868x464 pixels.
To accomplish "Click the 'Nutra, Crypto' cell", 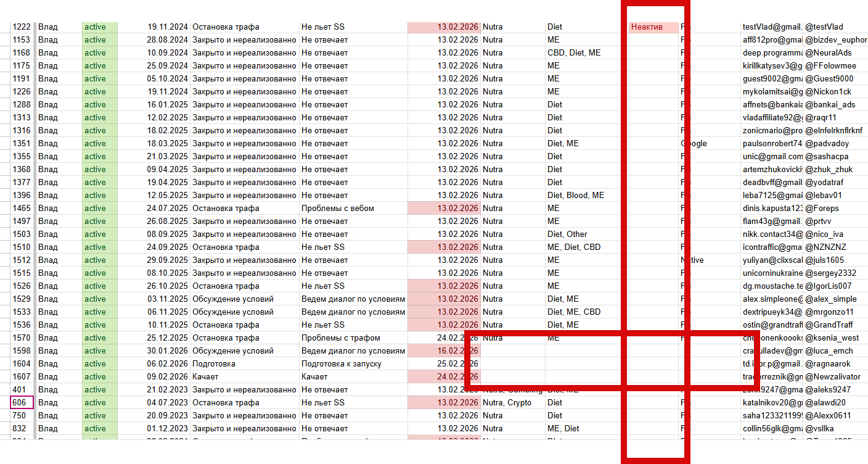I will [513, 403].
